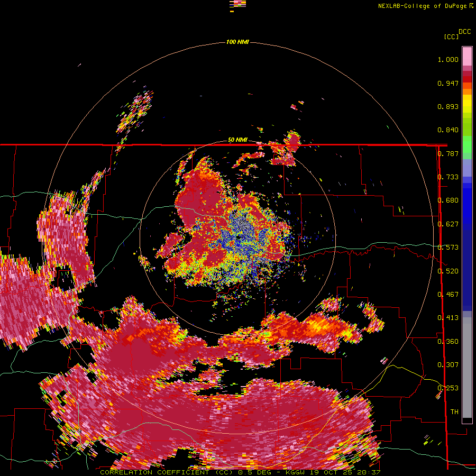Click the 0.680 legend value
The width and height of the screenshot is (476, 476).
click(448, 200)
